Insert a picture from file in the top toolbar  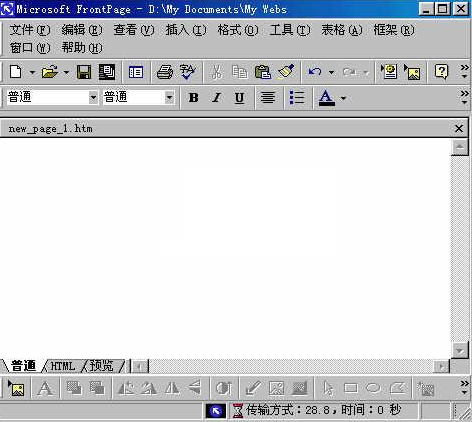pos(412,72)
